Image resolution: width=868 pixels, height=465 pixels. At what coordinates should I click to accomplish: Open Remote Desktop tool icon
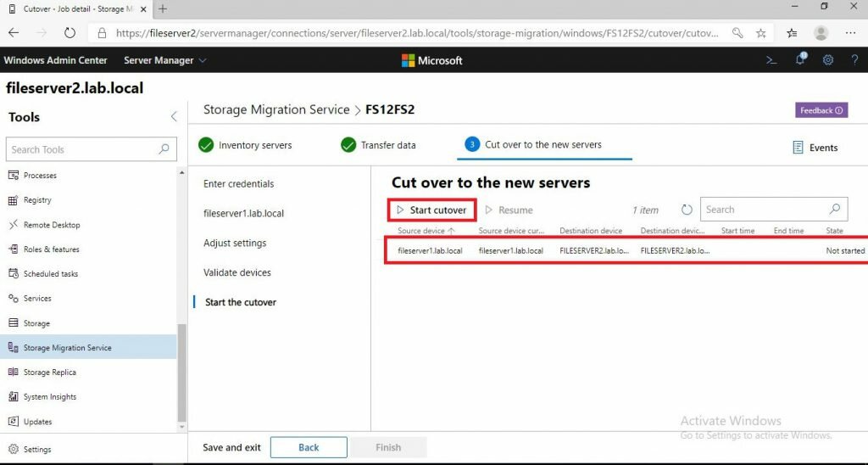coord(13,225)
